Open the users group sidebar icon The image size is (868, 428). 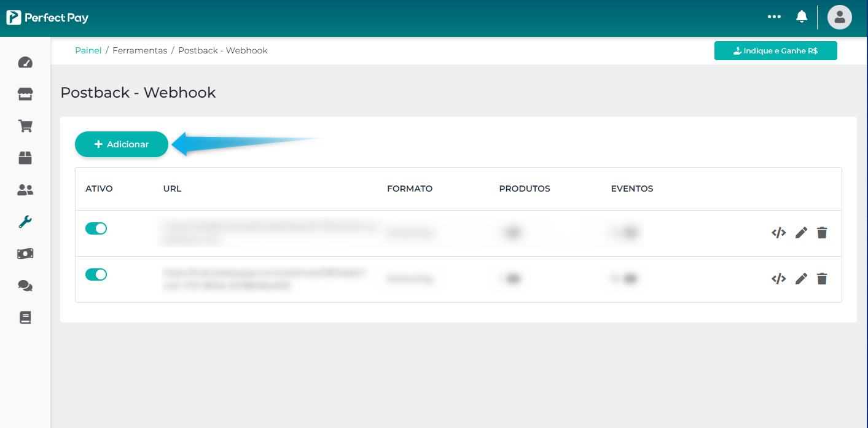coord(25,190)
